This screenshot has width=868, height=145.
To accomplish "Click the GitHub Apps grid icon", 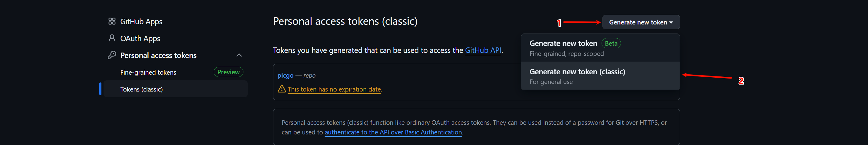I will (112, 21).
